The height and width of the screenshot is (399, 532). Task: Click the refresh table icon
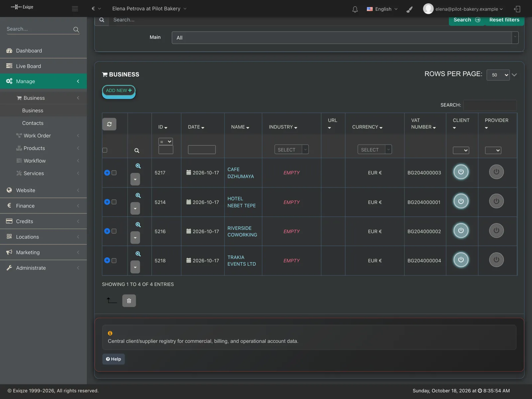click(x=109, y=124)
